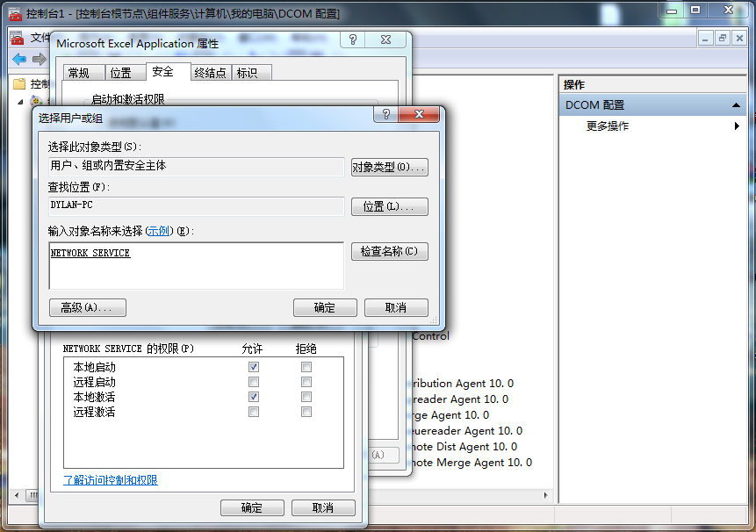Collapse the tree node under 控制台根节点

click(x=20, y=102)
